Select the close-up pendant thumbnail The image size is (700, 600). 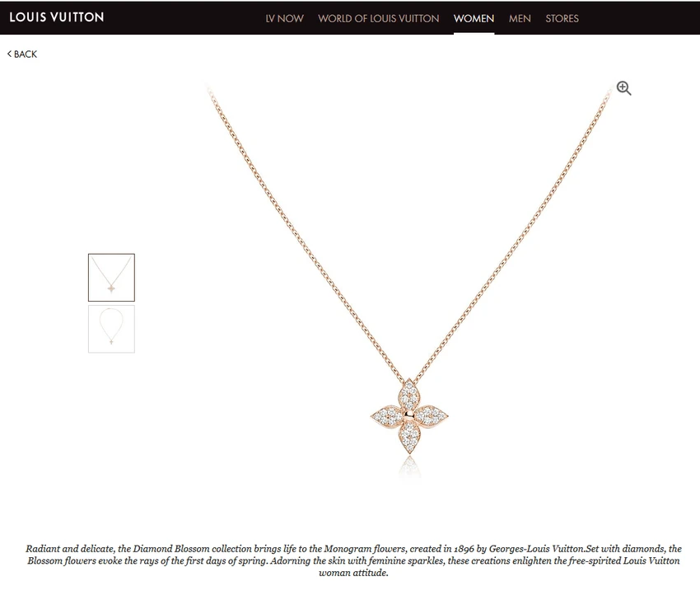(x=111, y=278)
